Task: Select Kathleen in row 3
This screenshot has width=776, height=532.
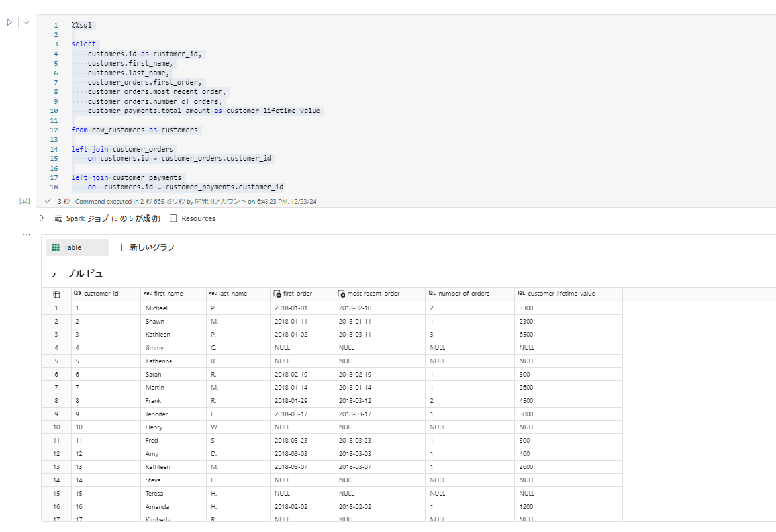Action: (173, 335)
